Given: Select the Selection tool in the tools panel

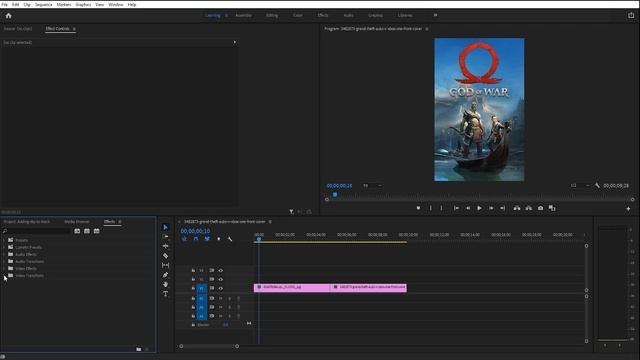Looking at the screenshot, I should tap(165, 227).
